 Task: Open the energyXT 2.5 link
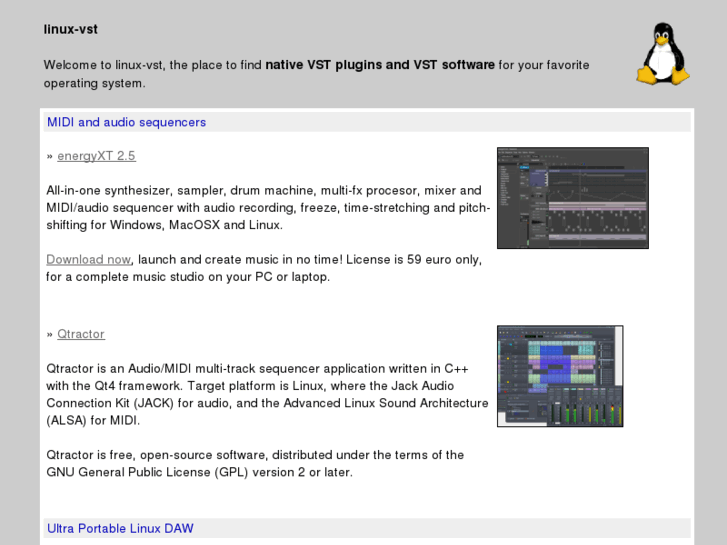(x=96, y=156)
